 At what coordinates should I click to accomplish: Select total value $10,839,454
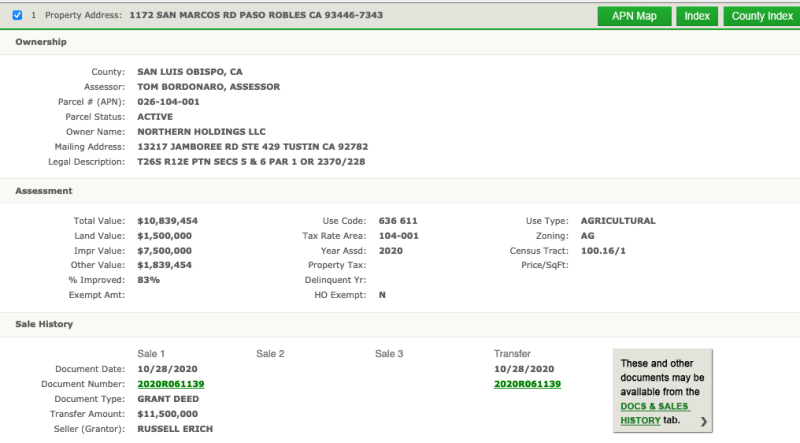(x=167, y=221)
